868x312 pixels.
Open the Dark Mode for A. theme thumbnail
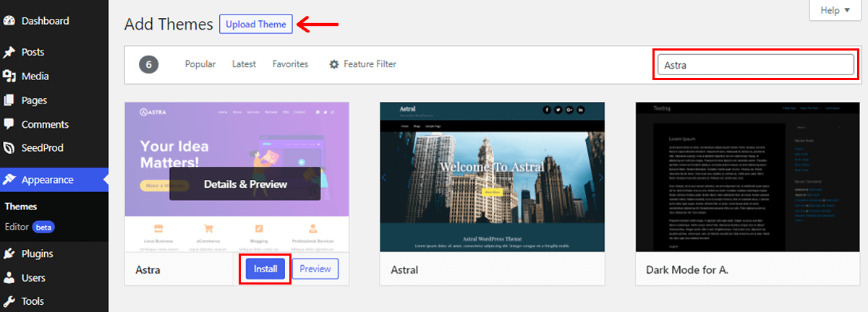(747, 177)
